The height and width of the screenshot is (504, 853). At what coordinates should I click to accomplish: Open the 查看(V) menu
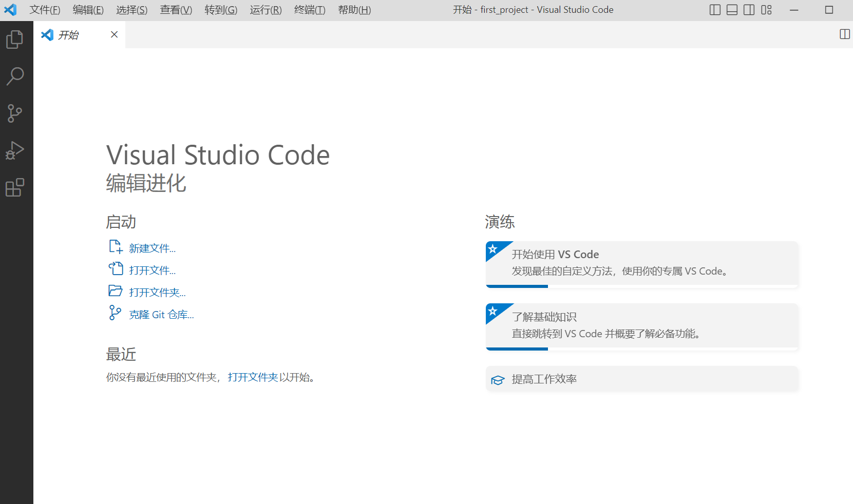(x=176, y=10)
